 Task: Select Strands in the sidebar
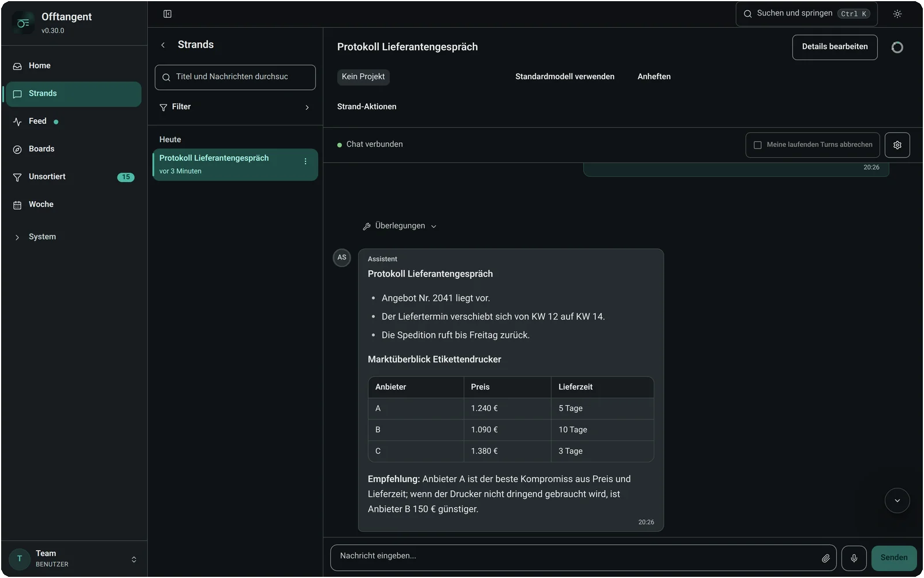73,94
